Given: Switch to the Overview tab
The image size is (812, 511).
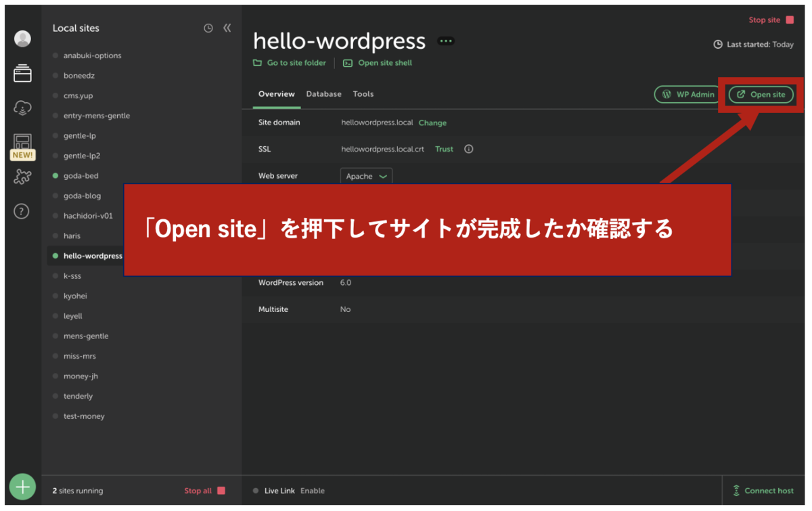Looking at the screenshot, I should coord(277,94).
